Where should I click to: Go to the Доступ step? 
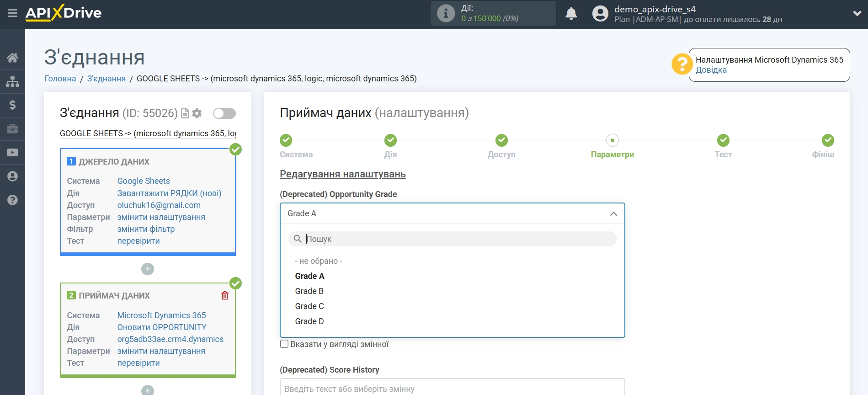click(501, 147)
